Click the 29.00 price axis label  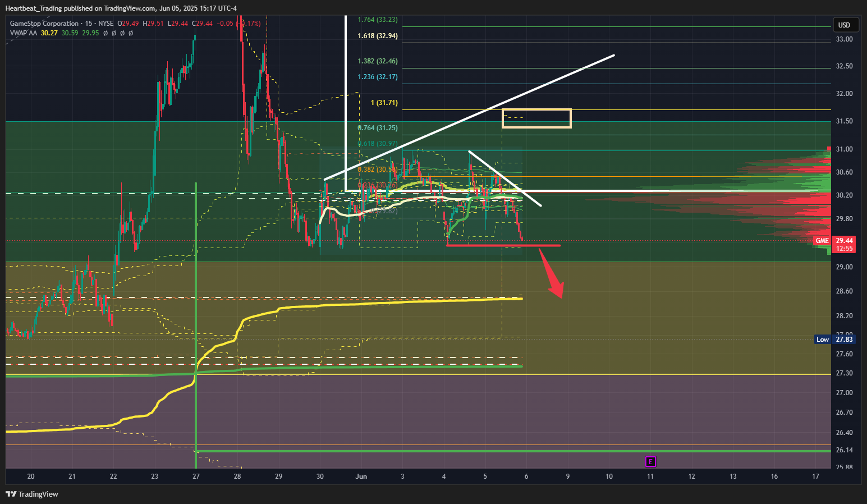[x=844, y=267]
